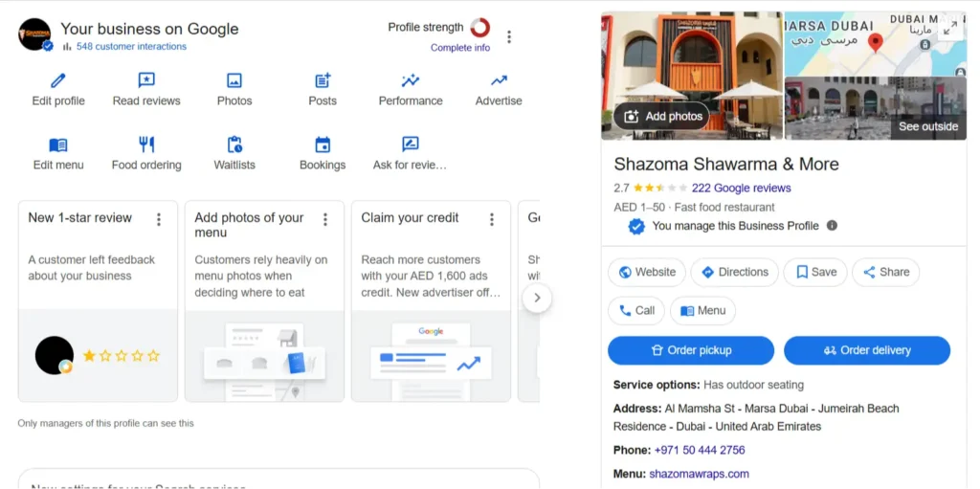The height and width of the screenshot is (489, 980).
Task: Open the Ask for reviews icon
Action: (x=410, y=144)
